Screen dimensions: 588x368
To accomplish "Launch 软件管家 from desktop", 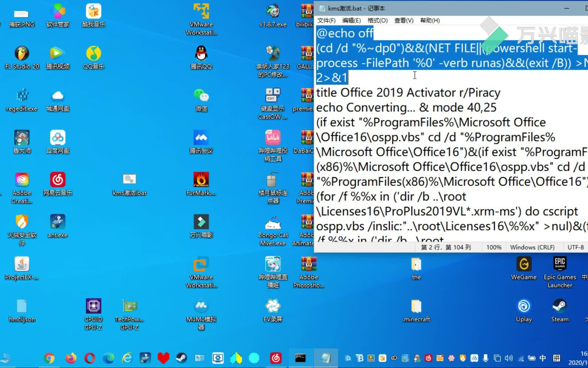I will (x=58, y=15).
